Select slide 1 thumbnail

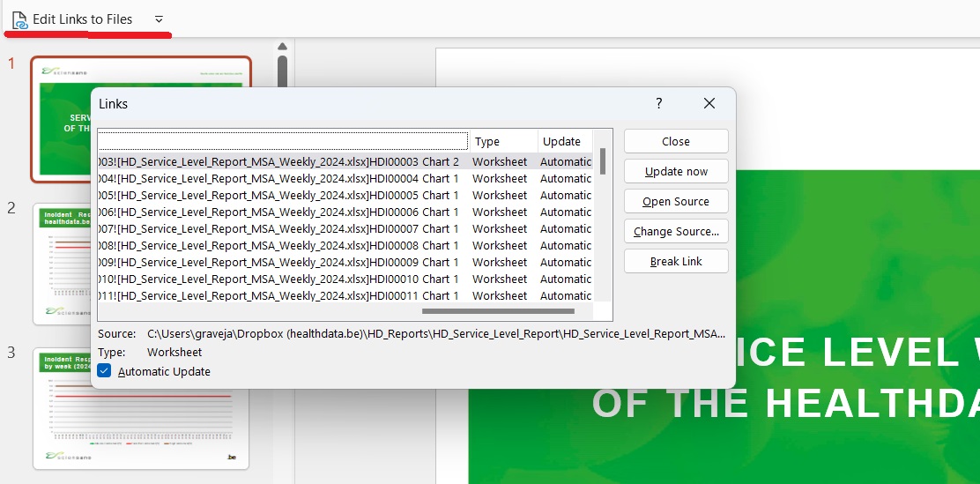[x=141, y=117]
